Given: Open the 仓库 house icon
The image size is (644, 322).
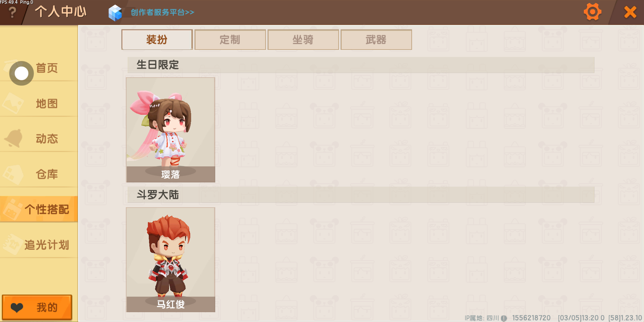Looking at the screenshot, I should [13, 174].
